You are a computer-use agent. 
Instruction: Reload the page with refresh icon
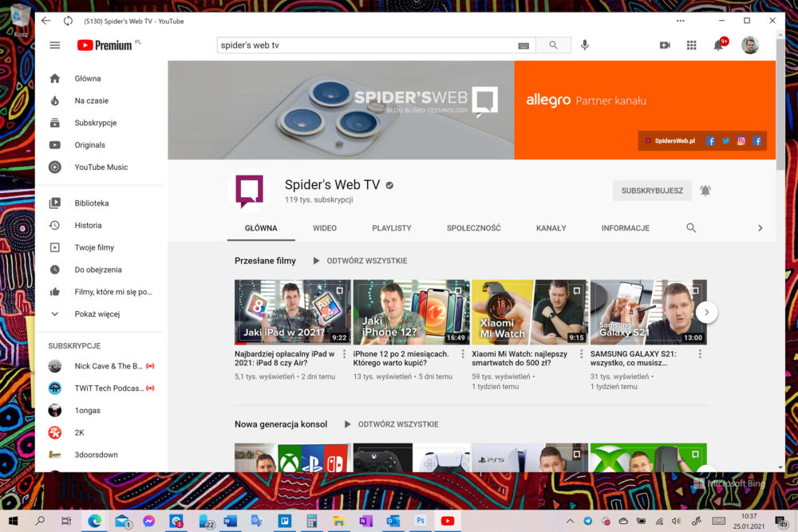point(68,21)
